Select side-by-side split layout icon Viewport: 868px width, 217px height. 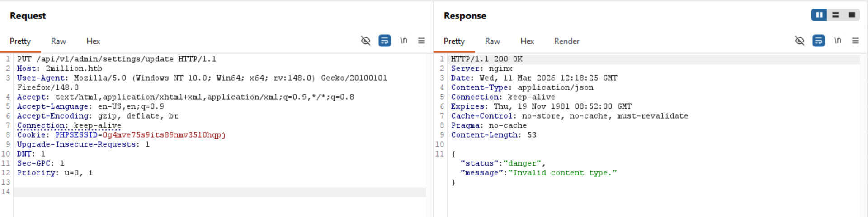coord(819,15)
